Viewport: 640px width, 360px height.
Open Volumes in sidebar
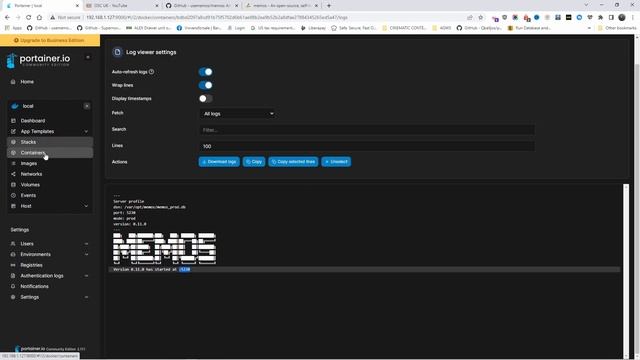tap(30, 184)
